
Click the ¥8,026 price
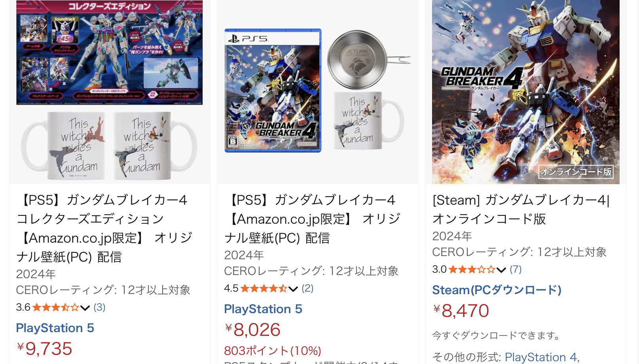(x=252, y=330)
